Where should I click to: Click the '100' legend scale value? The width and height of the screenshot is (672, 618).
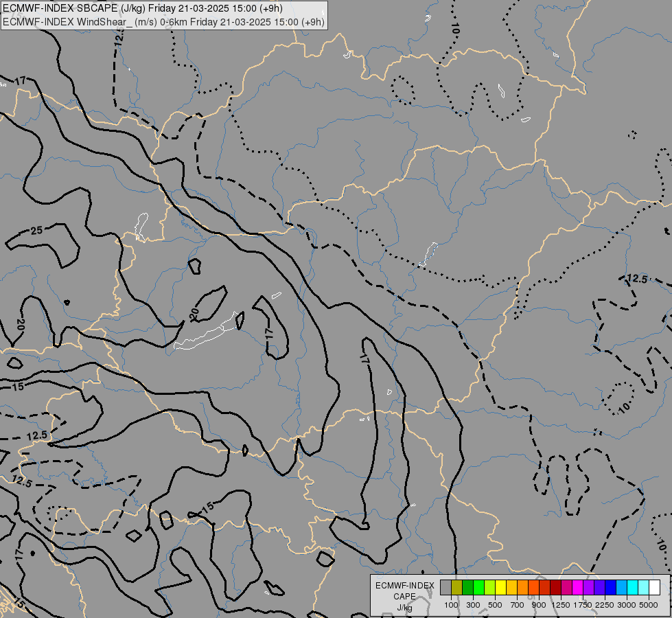tap(451, 605)
